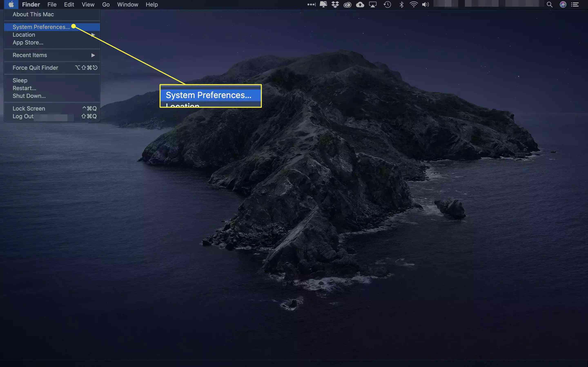Select Lock Screen menu item
Image resolution: width=588 pixels, height=367 pixels.
click(28, 108)
